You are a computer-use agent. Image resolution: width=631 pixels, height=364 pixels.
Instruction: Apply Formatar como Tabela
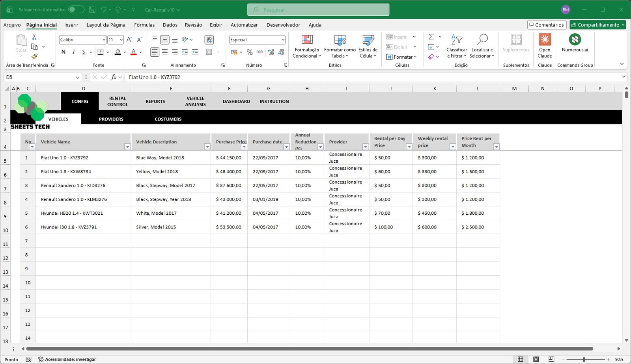[339, 46]
